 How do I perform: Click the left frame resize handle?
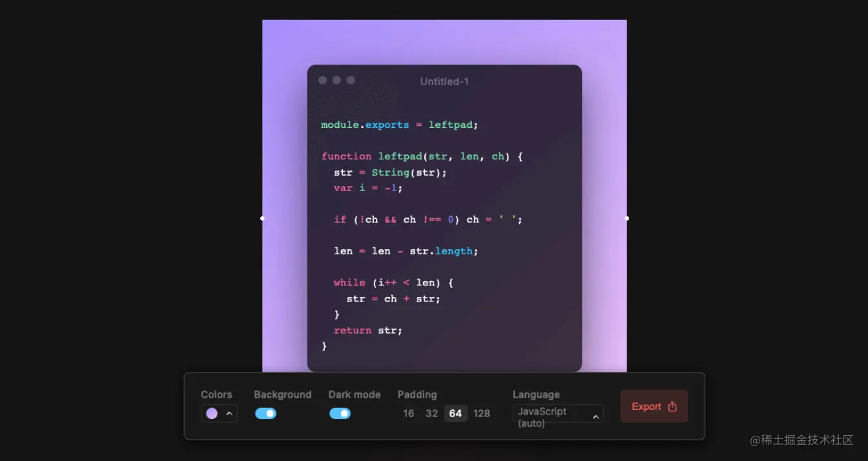pos(262,218)
